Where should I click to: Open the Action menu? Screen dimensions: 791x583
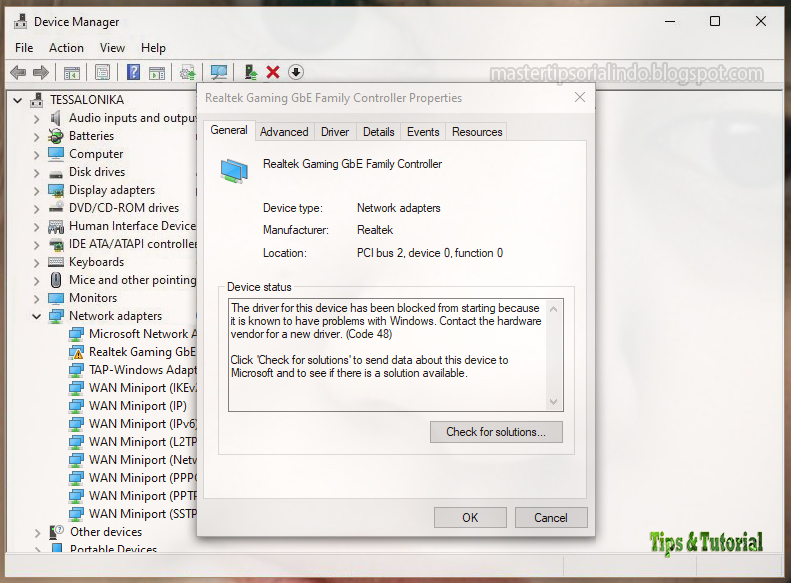tap(66, 48)
